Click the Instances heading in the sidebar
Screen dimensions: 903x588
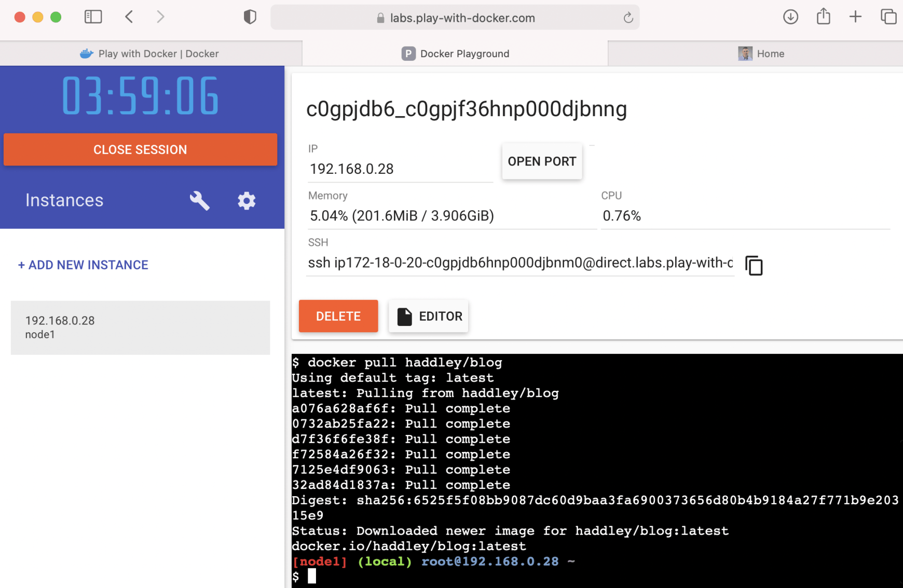click(x=64, y=200)
